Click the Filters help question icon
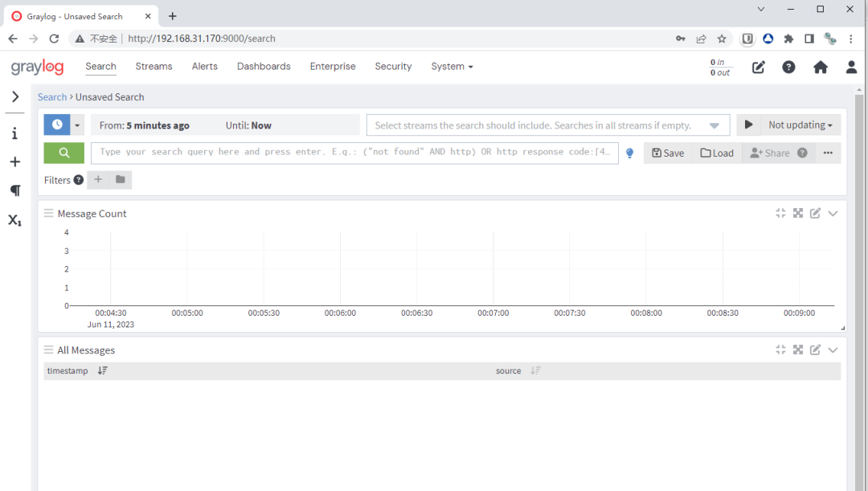This screenshot has height=491, width=868. tap(79, 179)
